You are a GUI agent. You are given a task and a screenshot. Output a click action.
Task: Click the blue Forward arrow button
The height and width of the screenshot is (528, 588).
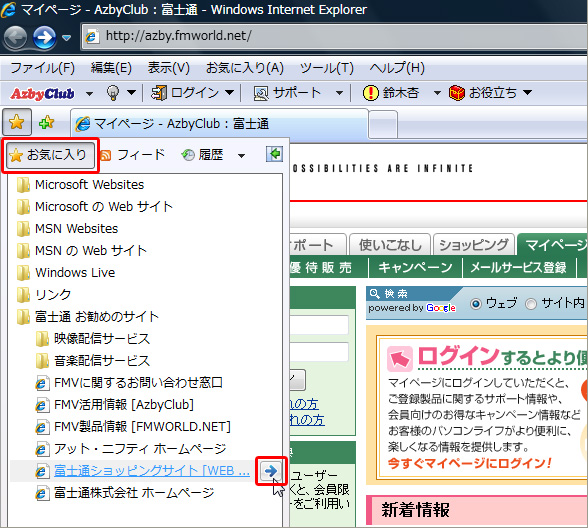[44, 37]
